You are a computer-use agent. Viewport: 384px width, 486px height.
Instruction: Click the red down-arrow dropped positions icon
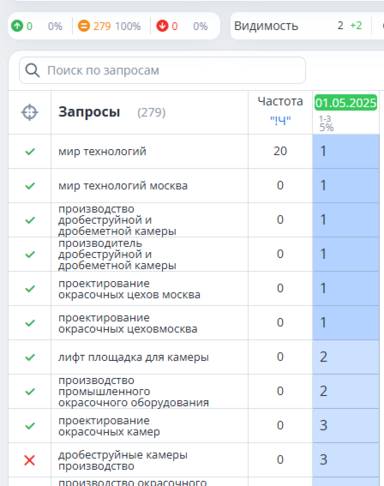tap(162, 26)
